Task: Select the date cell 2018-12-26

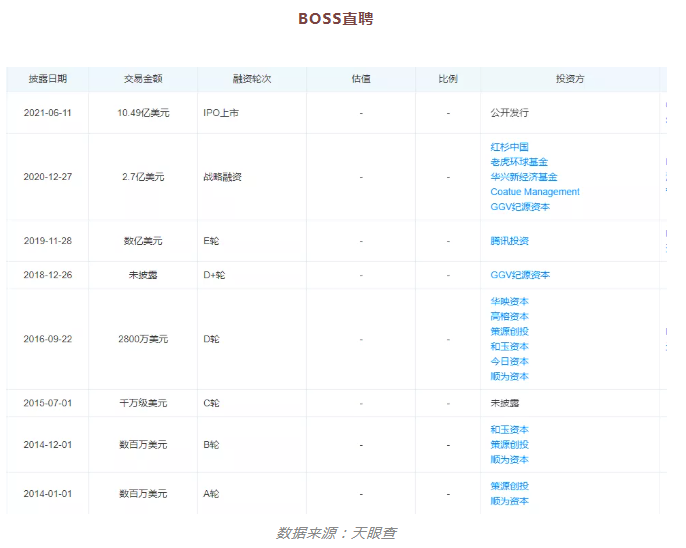Action: (48, 275)
